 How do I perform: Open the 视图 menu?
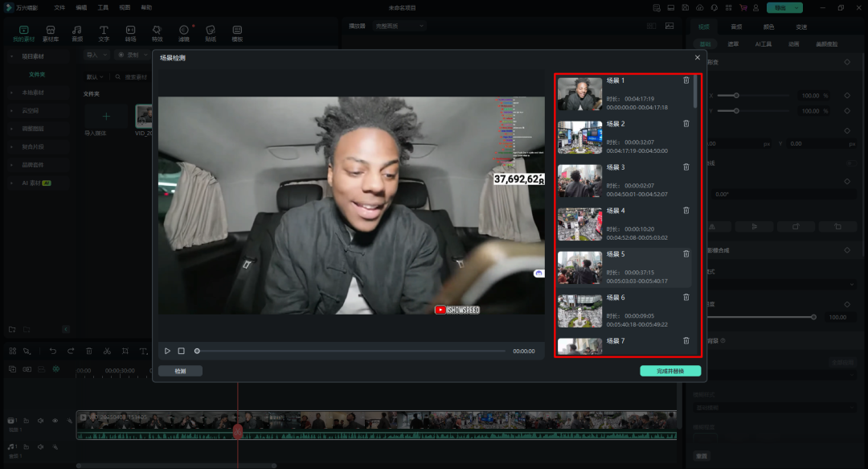pos(125,8)
